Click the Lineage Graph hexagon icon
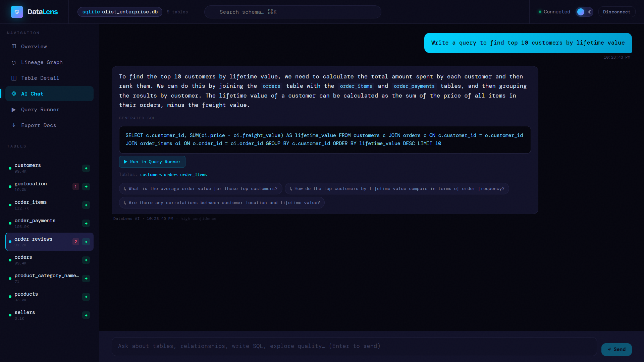The width and height of the screenshot is (644, 362). [x=14, y=62]
